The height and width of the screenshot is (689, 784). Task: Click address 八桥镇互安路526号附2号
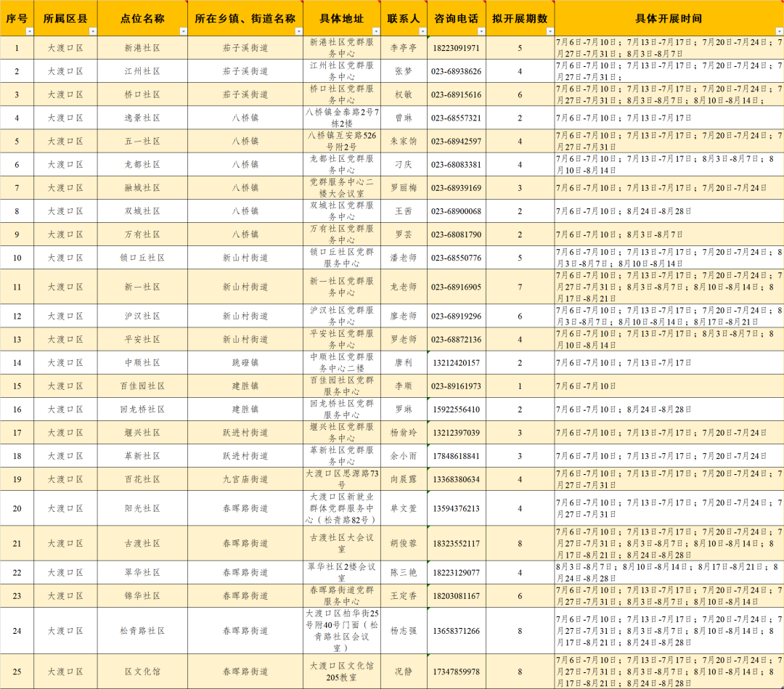[342, 142]
